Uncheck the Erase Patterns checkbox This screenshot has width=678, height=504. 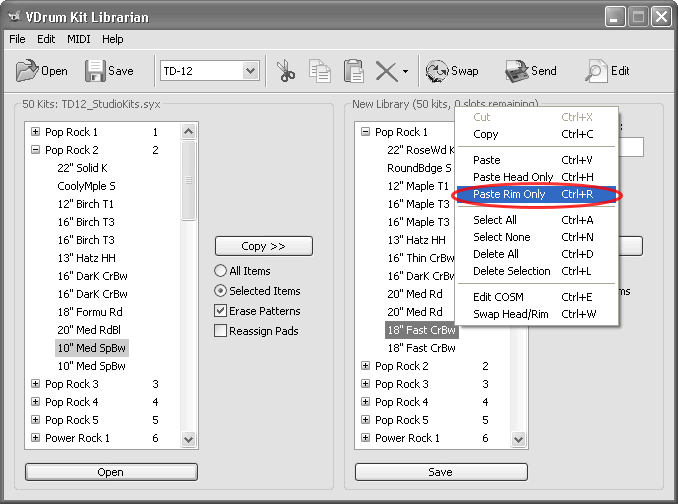221,311
